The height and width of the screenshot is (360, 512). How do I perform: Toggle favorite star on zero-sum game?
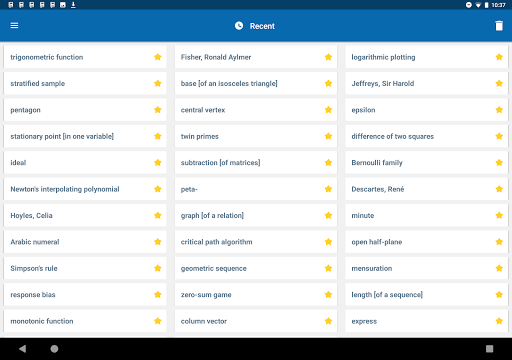tap(328, 294)
